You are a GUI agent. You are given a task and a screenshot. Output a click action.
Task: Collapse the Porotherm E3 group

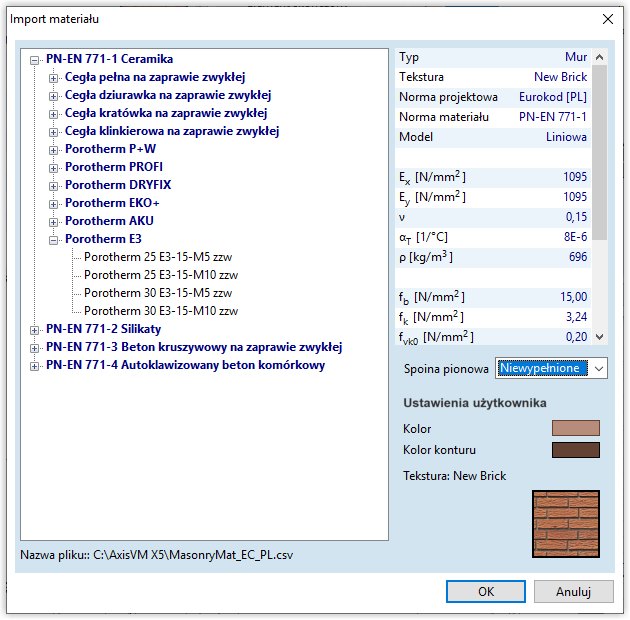pyautogui.click(x=54, y=240)
